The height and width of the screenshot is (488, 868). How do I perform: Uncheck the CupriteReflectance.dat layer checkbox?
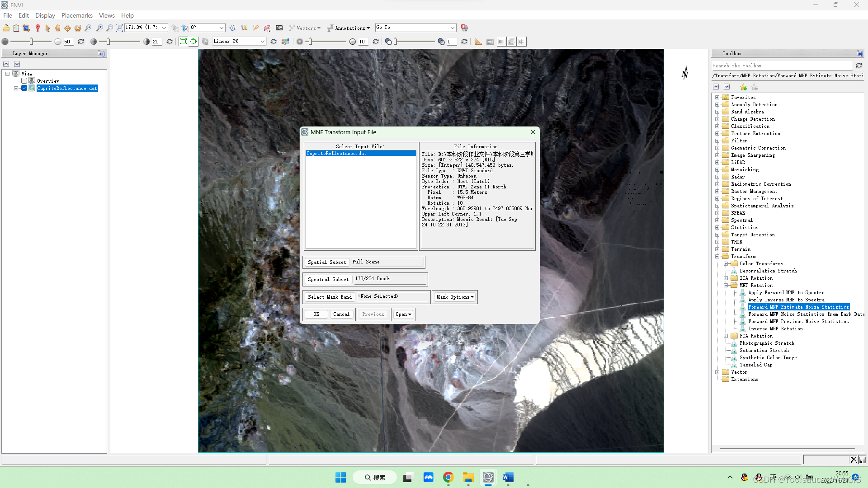(24, 88)
